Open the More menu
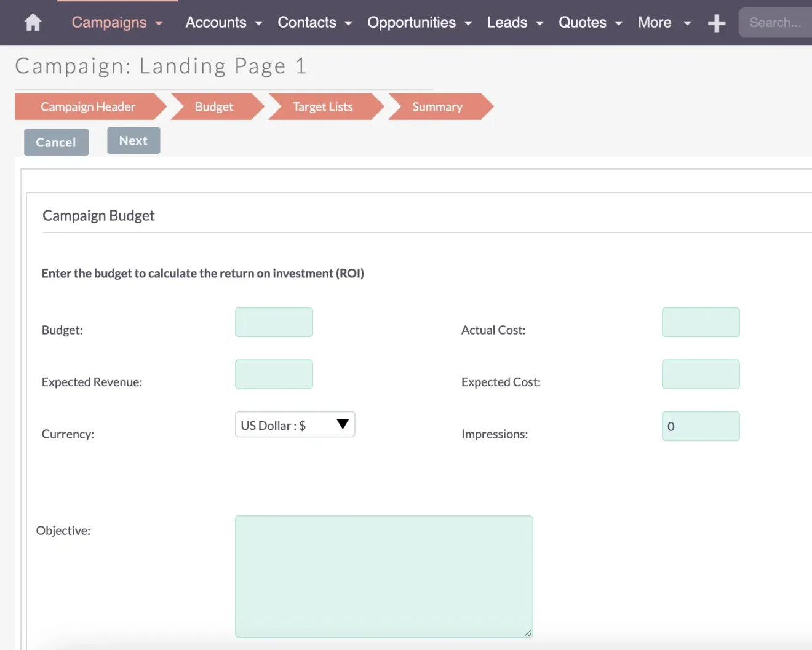 pyautogui.click(x=655, y=22)
